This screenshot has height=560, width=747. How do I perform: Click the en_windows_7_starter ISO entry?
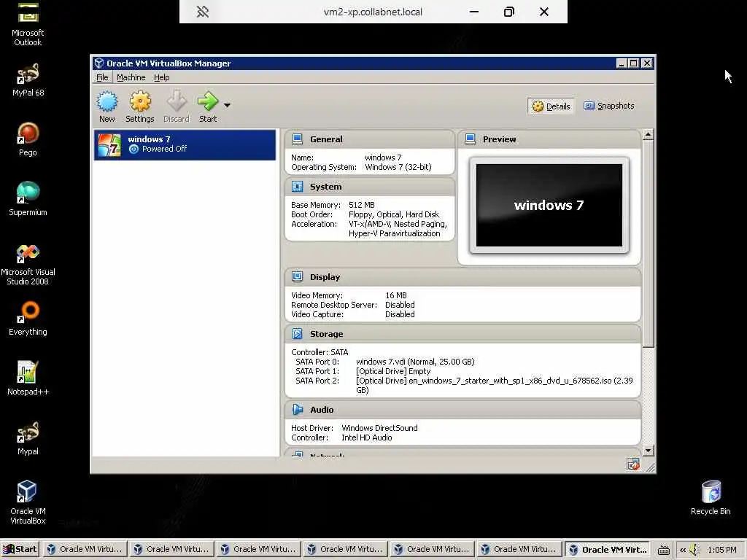click(x=494, y=385)
